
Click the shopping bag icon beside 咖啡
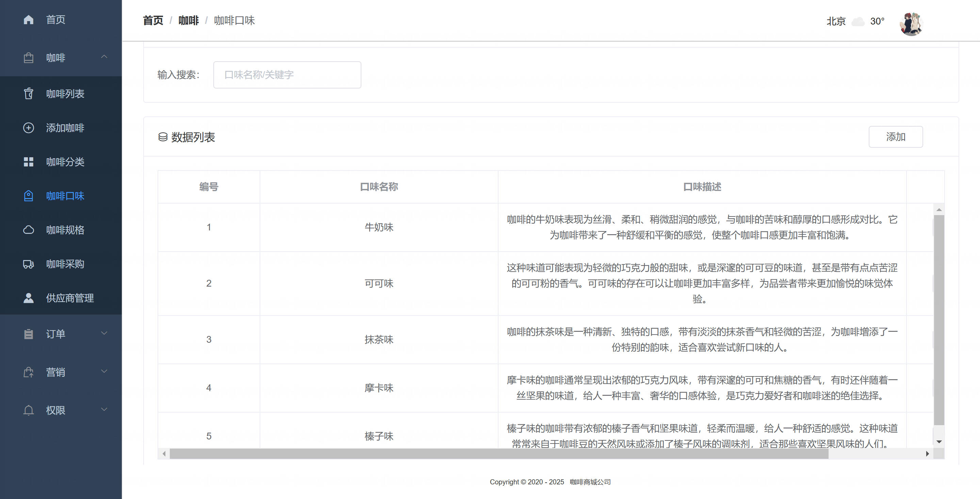(x=29, y=58)
